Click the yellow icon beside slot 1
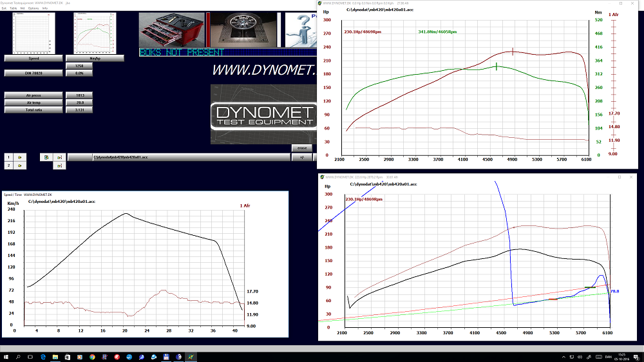 click(20, 157)
